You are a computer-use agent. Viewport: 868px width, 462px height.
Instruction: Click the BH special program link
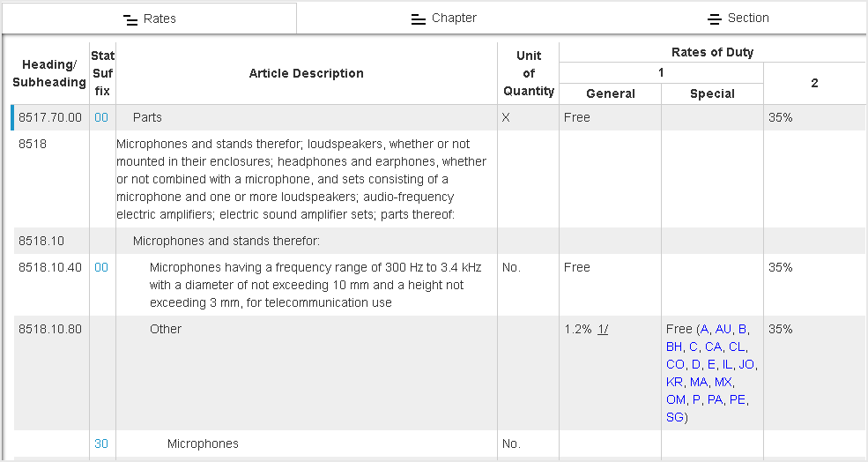coord(674,346)
